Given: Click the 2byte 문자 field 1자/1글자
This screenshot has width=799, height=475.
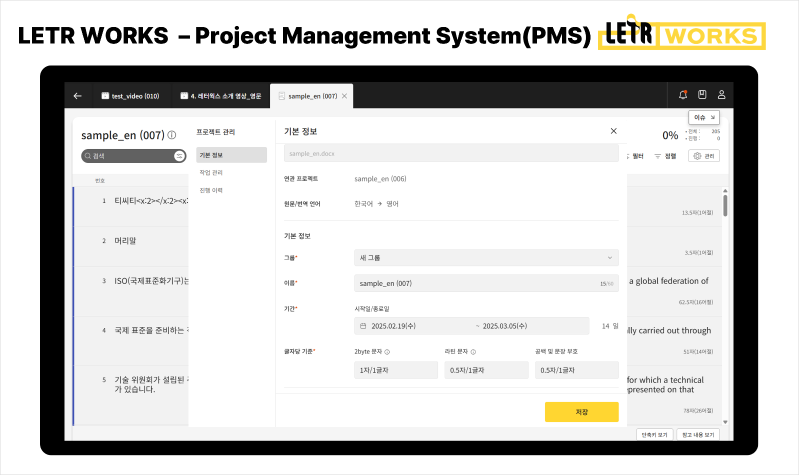Looking at the screenshot, I should (396, 370).
